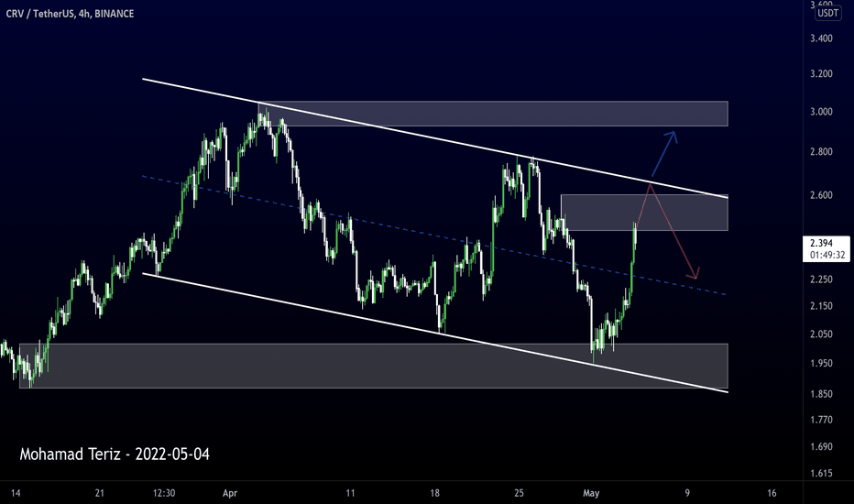Screen dimensions: 854x504
Task: Click the 1.950 price axis label
Action: [x=821, y=364]
